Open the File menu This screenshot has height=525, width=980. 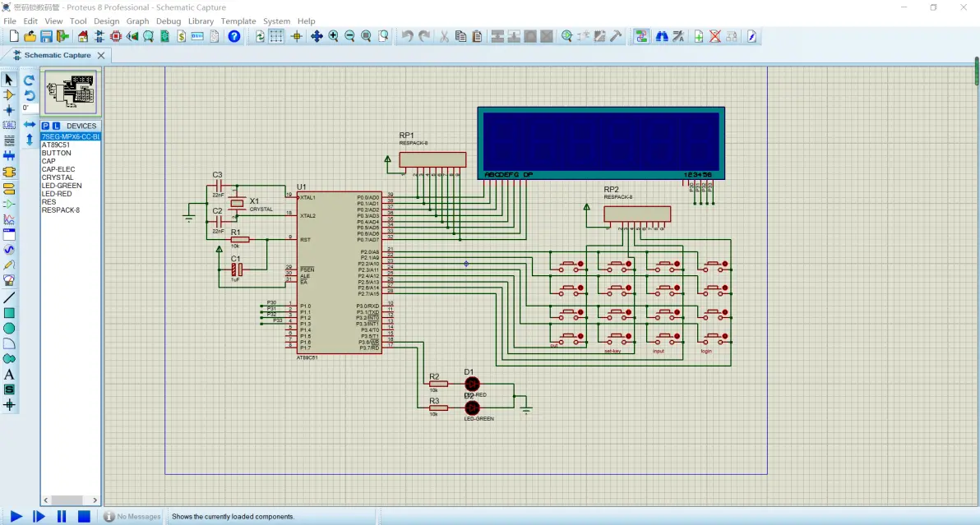point(10,21)
